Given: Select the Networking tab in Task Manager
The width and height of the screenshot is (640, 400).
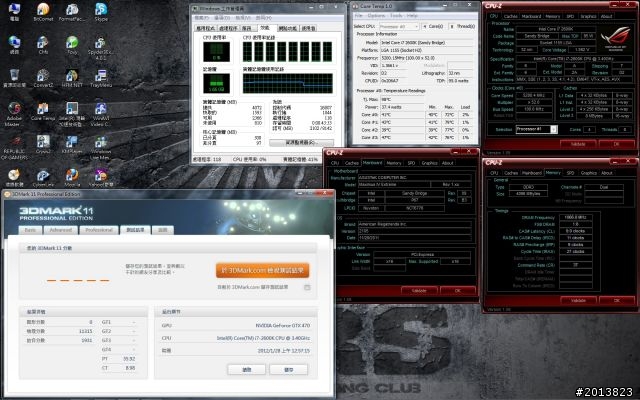Looking at the screenshot, I should pos(288,28).
